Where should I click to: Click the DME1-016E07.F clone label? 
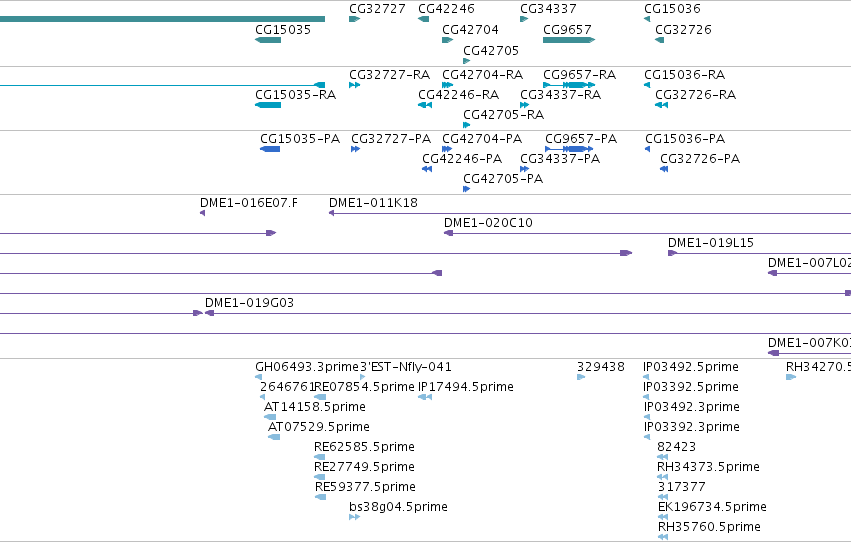[249, 202]
